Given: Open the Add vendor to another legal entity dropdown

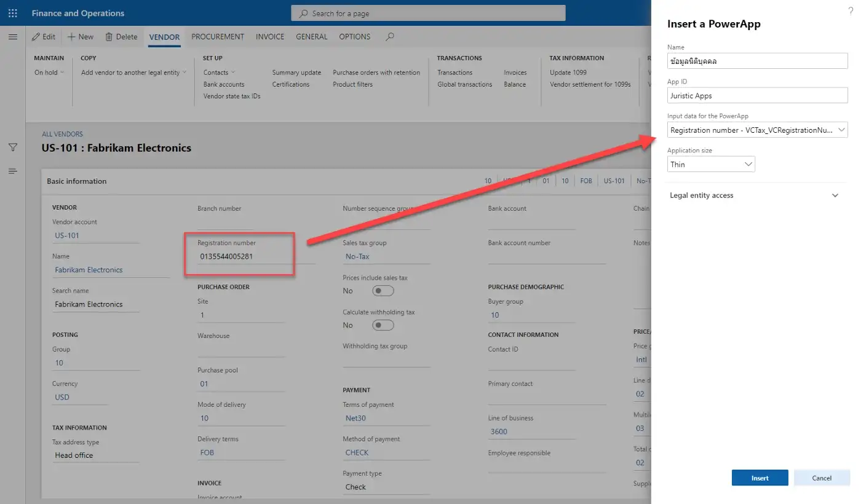Looking at the screenshot, I should click(x=133, y=73).
